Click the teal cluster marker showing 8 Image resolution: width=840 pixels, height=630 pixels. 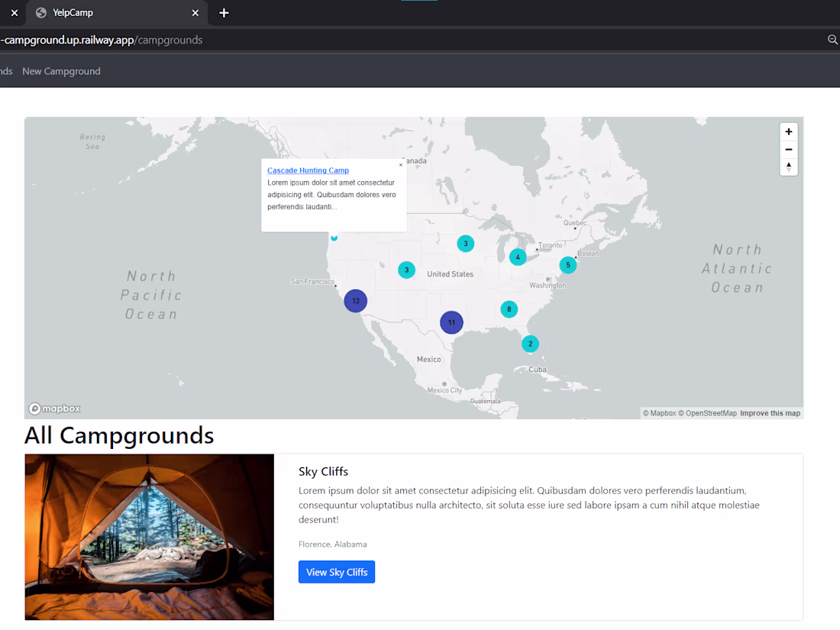tap(509, 309)
